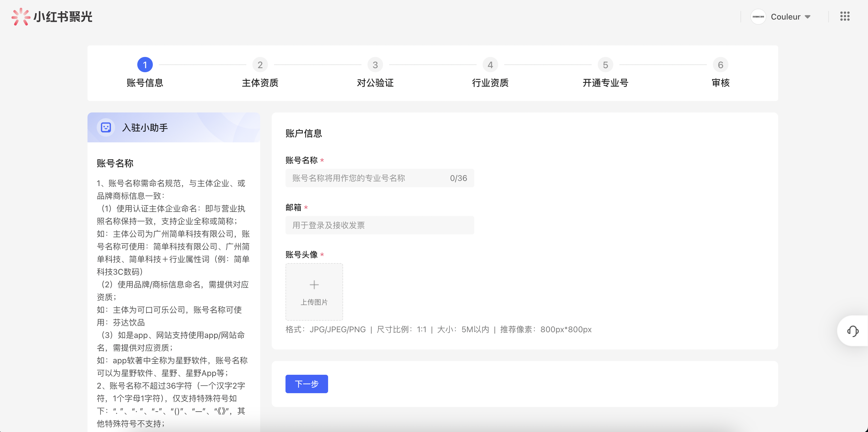Select the 主体资质 step

[x=260, y=83]
